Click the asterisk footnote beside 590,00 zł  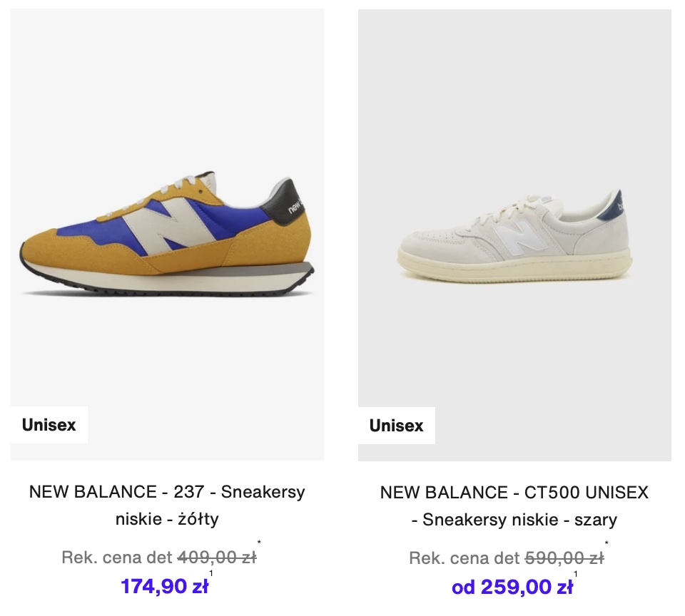point(607,543)
